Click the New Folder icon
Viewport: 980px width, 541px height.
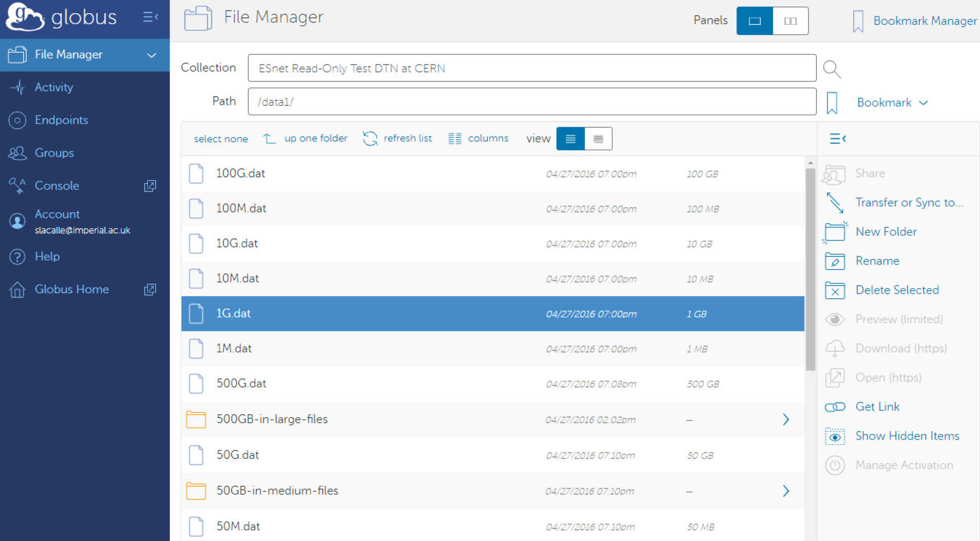pos(835,232)
